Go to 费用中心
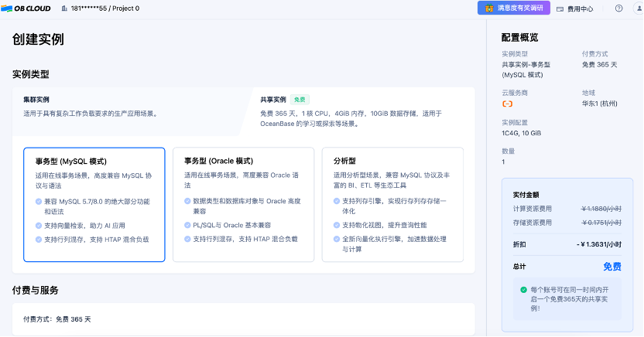The height and width of the screenshot is (337, 644). tap(580, 9)
